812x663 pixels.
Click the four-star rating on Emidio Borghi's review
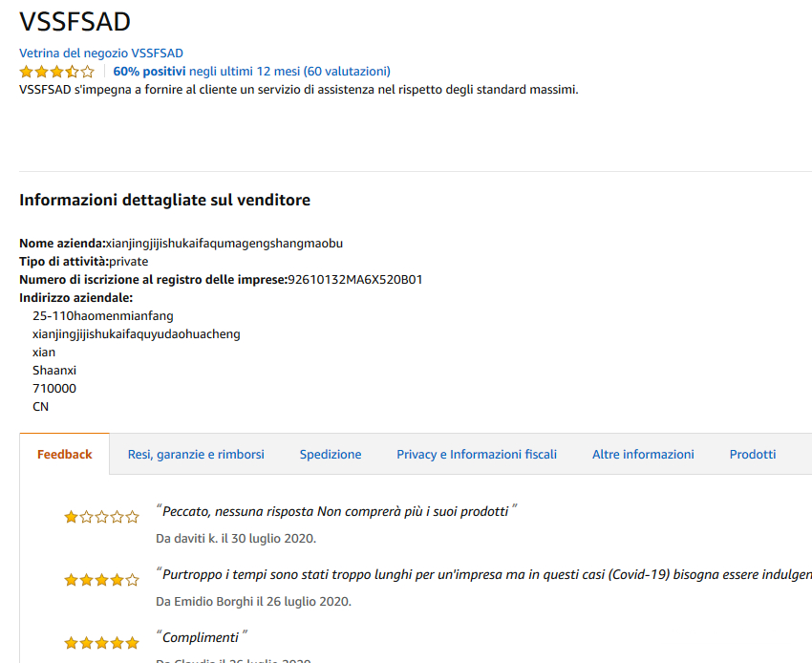tap(101, 580)
